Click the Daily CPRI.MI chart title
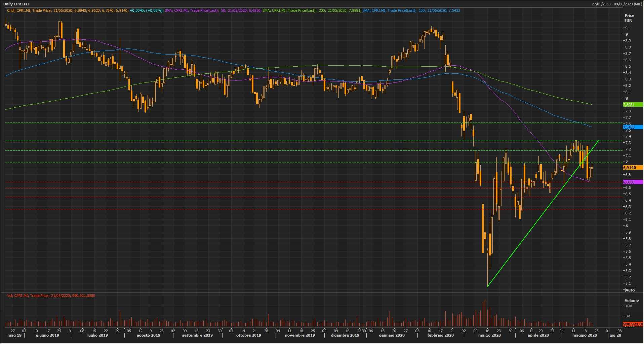Viewport: 644px width, 344px height. pos(17,4)
